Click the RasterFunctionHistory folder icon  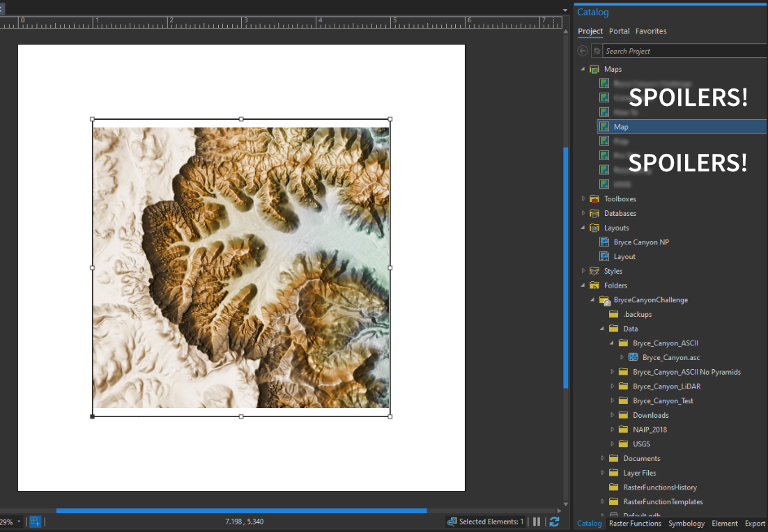click(x=613, y=487)
